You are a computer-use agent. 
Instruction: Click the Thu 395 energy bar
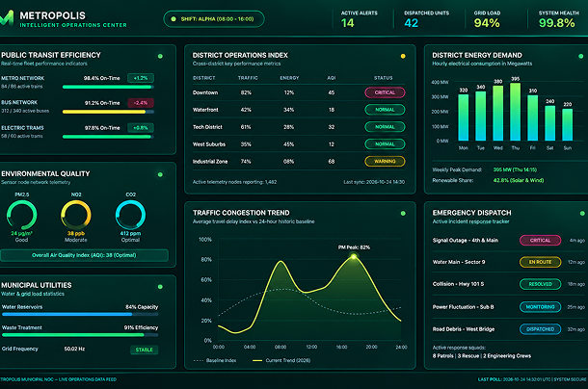(516, 112)
